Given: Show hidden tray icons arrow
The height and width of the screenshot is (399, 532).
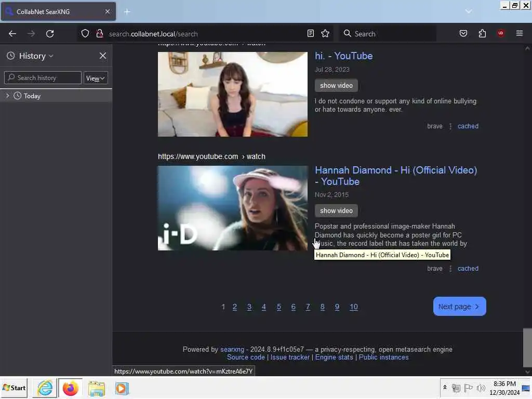Looking at the screenshot, I should coord(445,388).
